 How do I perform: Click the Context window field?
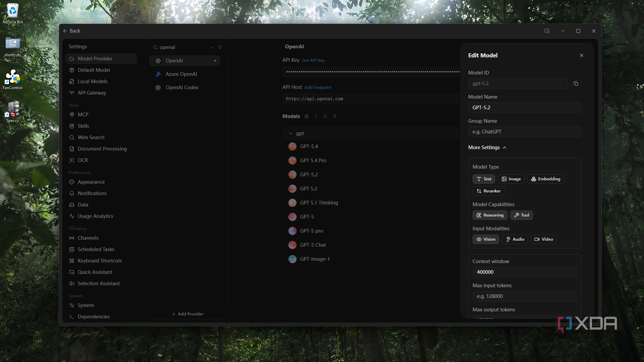(x=525, y=272)
